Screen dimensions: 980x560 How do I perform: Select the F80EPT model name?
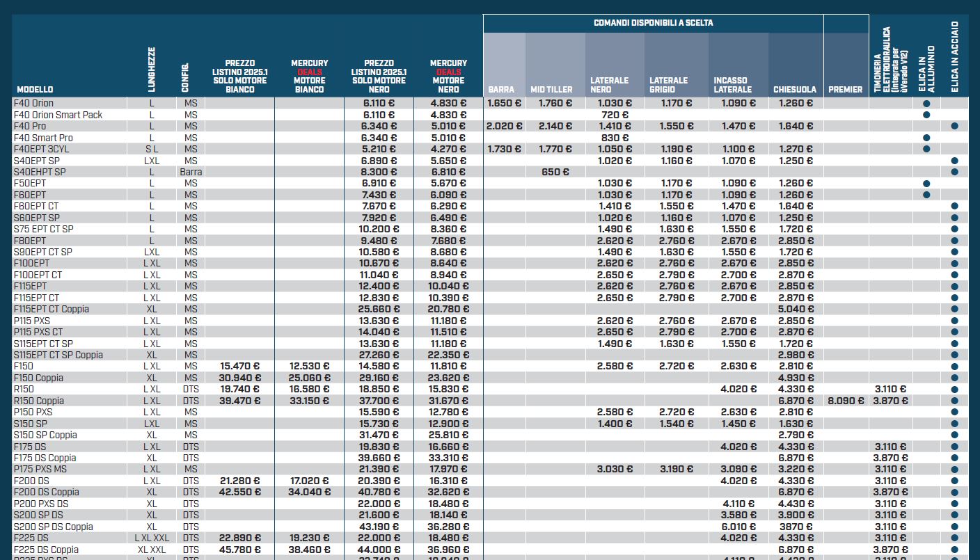coord(30,241)
